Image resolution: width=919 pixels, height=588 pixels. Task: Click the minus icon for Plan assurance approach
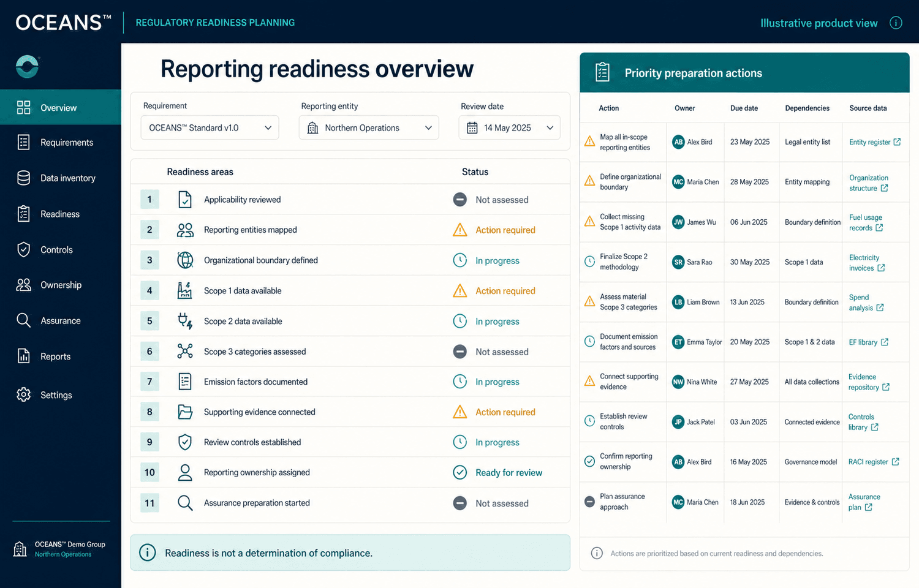click(589, 502)
